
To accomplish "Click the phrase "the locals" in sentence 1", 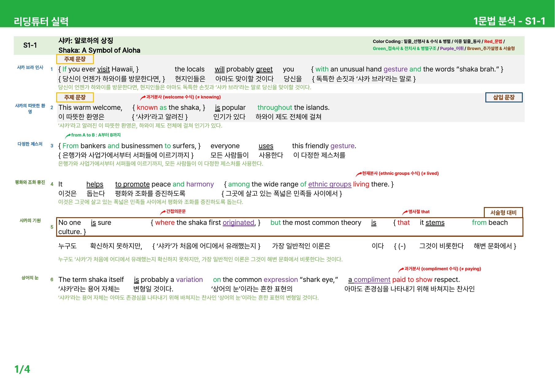I will (x=190, y=69).
